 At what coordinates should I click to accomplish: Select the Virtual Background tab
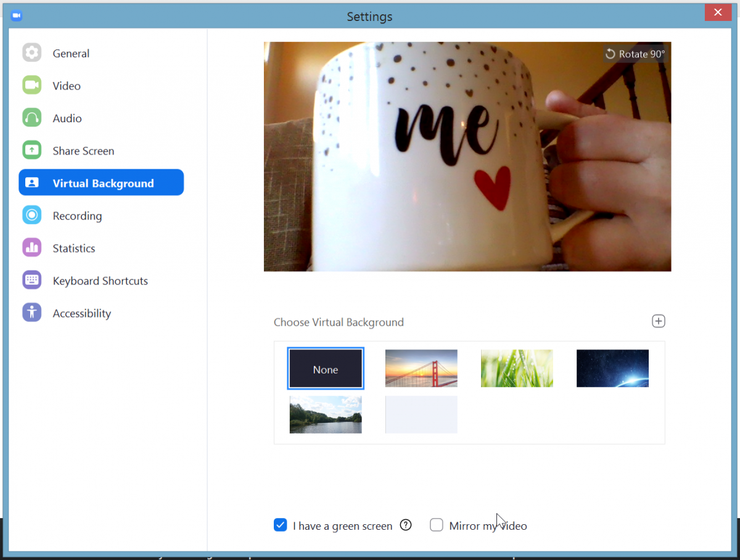[x=102, y=183]
